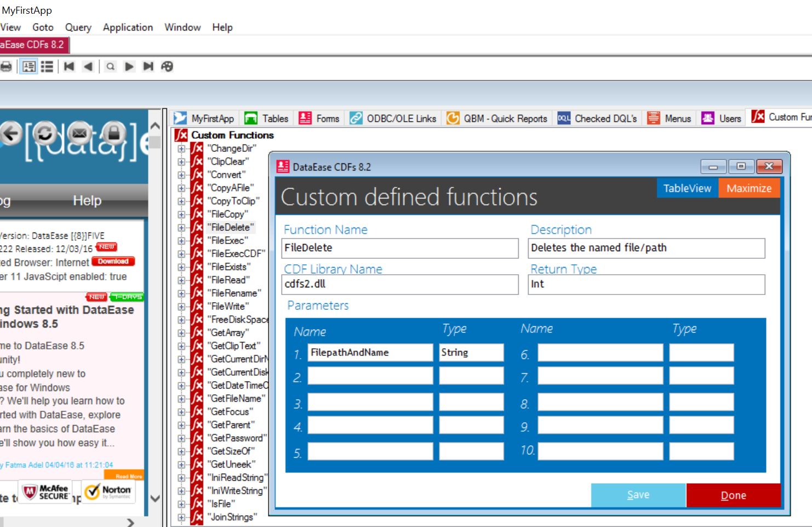Click the Help link in browser panel
Viewport: 812px width, 527px height.
[87, 201]
